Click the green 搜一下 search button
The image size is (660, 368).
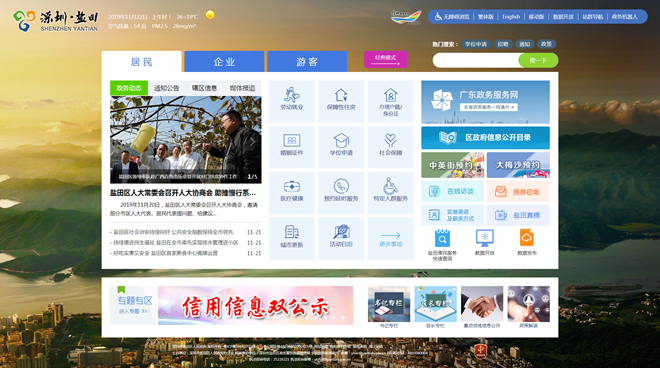click(538, 60)
